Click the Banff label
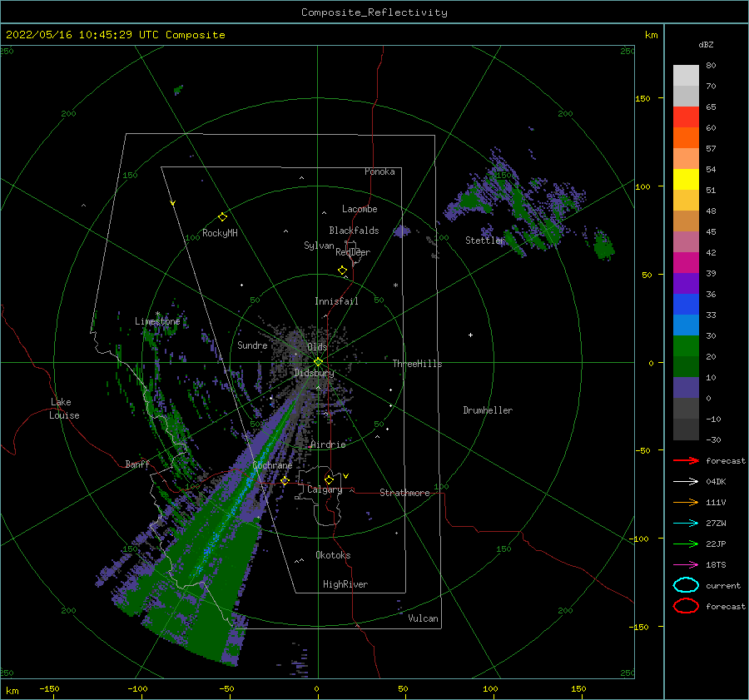 pos(137,464)
